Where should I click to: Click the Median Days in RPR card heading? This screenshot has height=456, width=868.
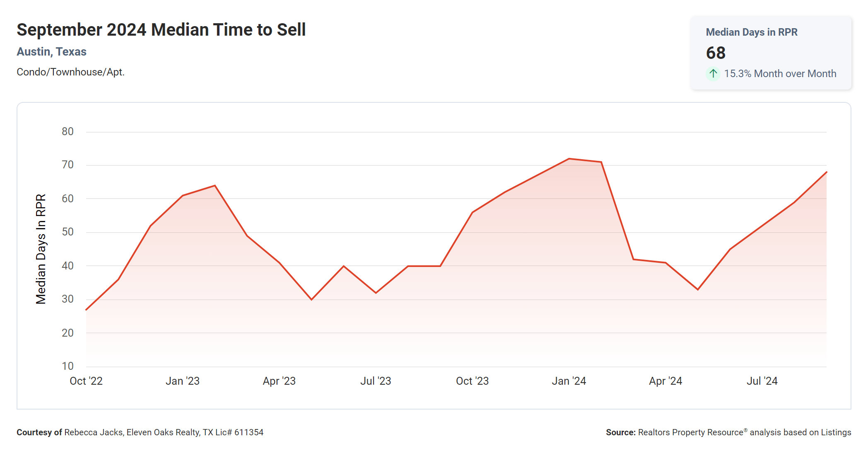[x=751, y=32]
